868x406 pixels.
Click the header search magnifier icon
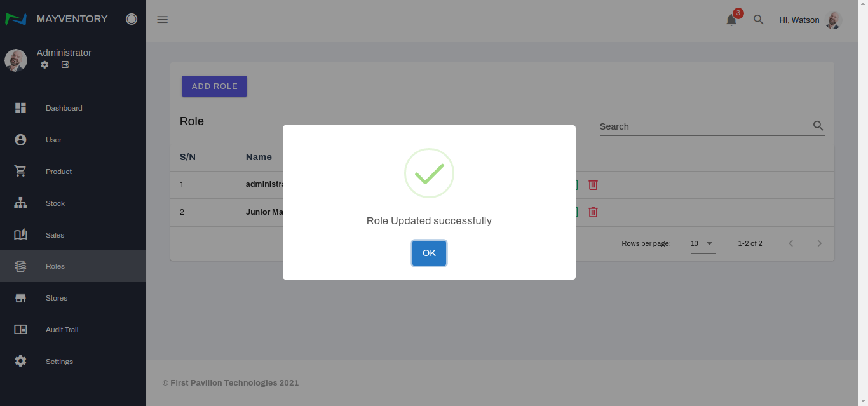coord(758,20)
